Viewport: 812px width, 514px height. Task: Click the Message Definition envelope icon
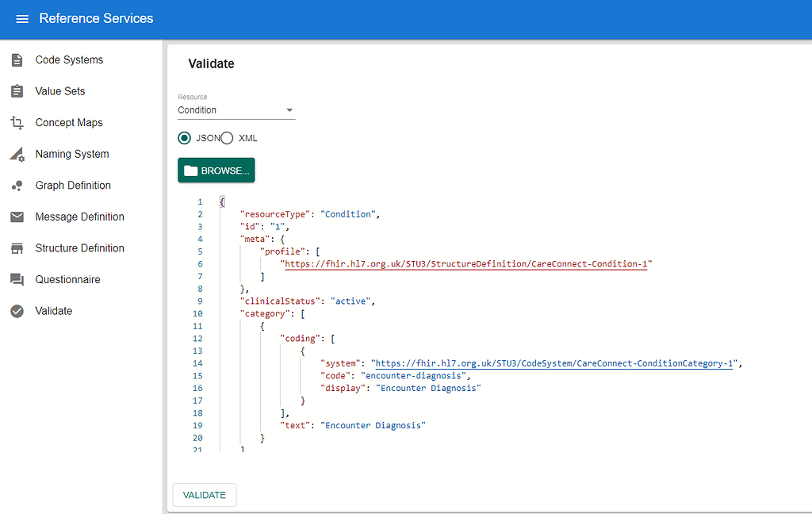[17, 217]
